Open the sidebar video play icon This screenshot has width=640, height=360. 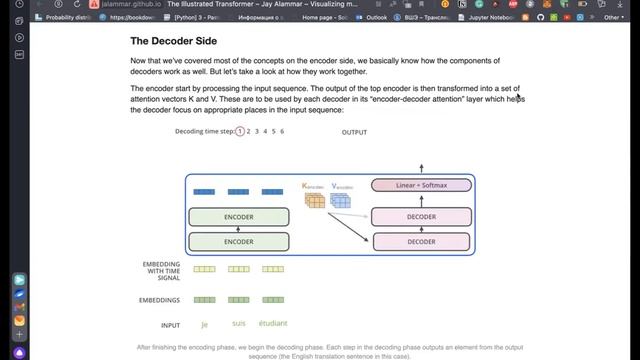(19, 38)
